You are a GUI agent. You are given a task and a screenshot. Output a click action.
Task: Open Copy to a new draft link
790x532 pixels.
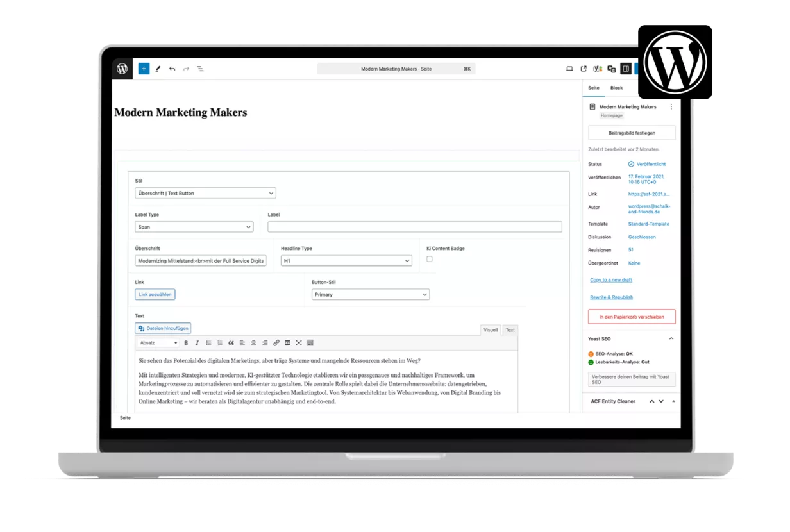[x=611, y=280]
